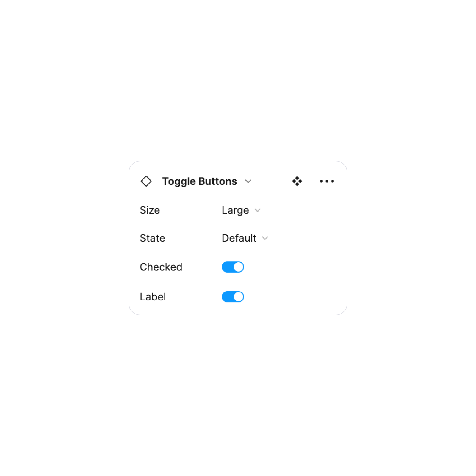Click the blue track of Label switch

click(x=227, y=297)
